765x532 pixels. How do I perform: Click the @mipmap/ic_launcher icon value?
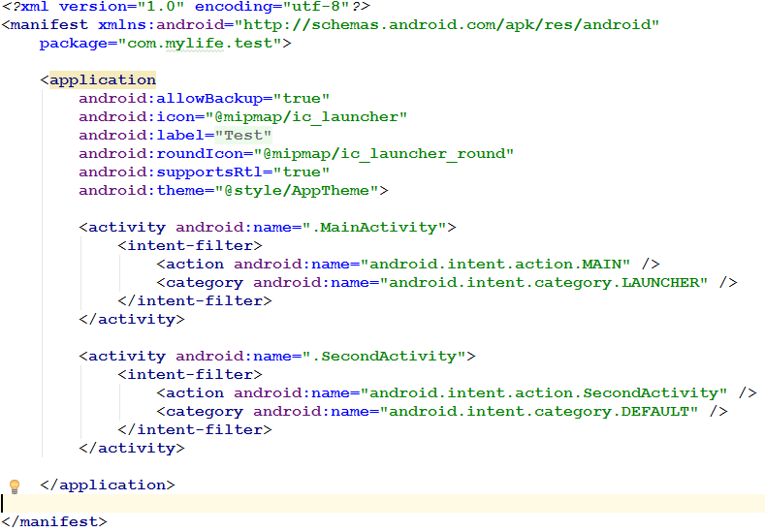[x=305, y=117]
